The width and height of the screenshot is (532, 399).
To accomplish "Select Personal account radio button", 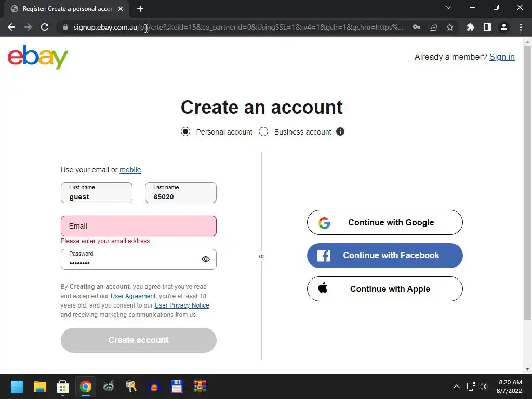I will tap(185, 131).
